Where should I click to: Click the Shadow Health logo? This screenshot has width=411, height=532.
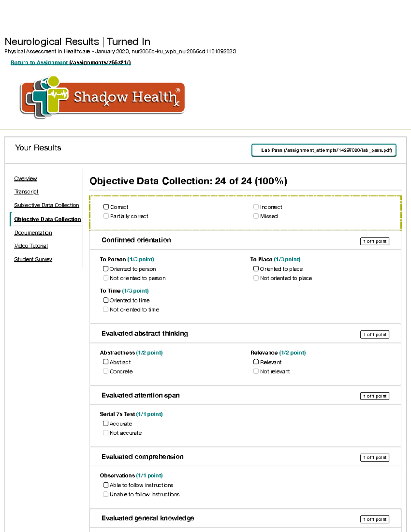coord(102,98)
